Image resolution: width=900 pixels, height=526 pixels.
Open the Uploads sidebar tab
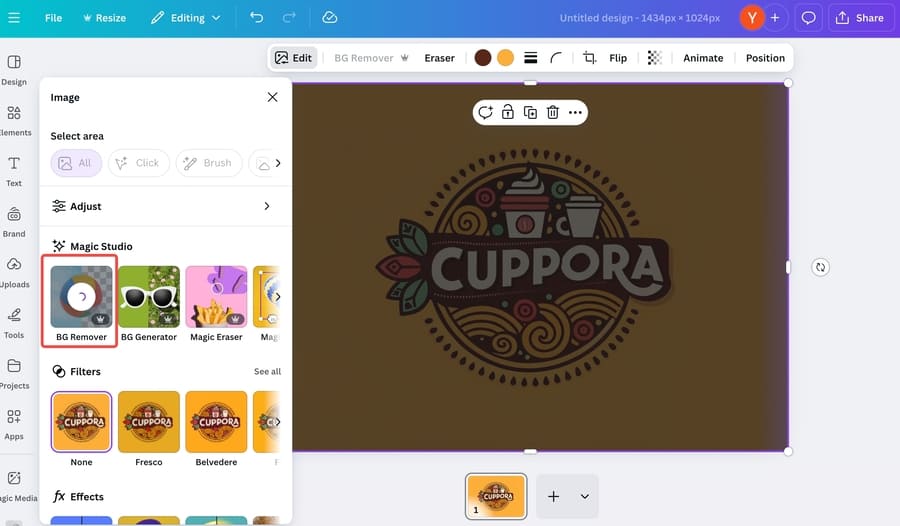click(14, 273)
